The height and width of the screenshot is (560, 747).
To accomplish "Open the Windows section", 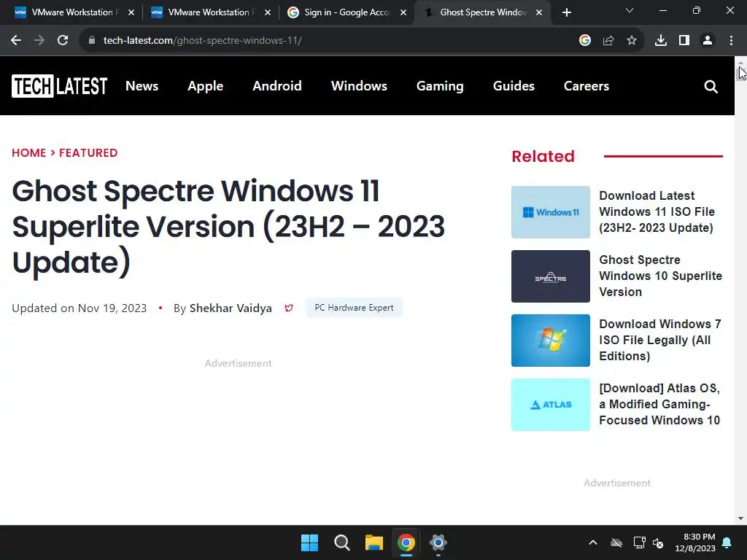I will [x=359, y=86].
